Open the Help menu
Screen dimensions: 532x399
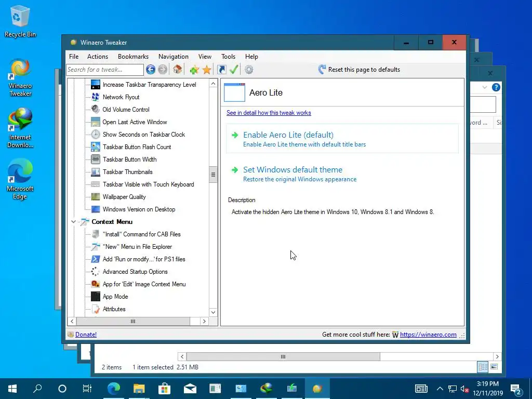pos(251,57)
